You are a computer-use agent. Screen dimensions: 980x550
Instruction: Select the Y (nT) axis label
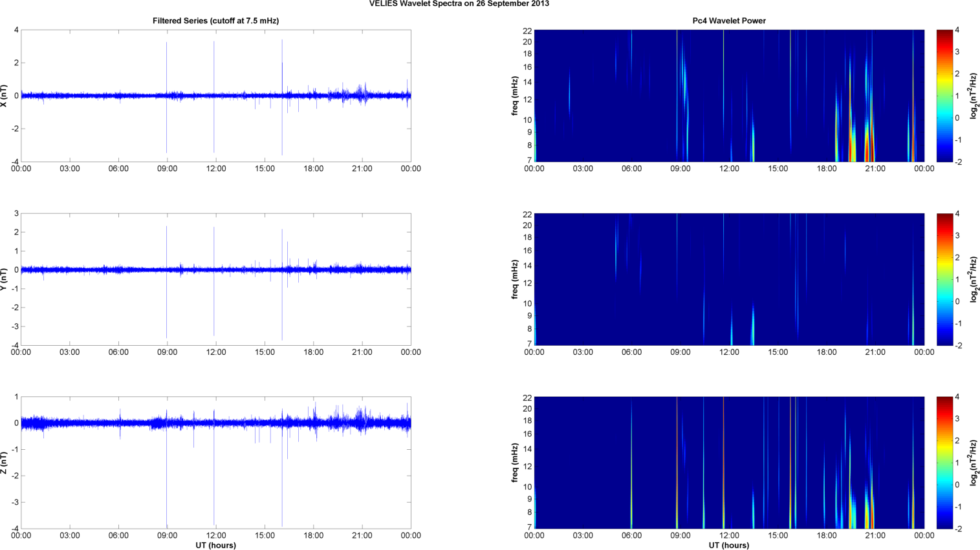tap(5, 279)
